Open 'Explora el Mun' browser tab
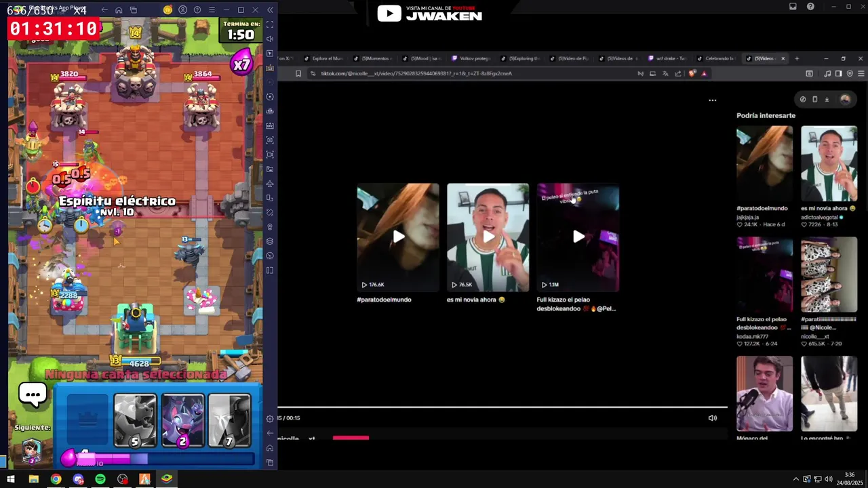Image resolution: width=868 pixels, height=488 pixels. tap(324, 58)
